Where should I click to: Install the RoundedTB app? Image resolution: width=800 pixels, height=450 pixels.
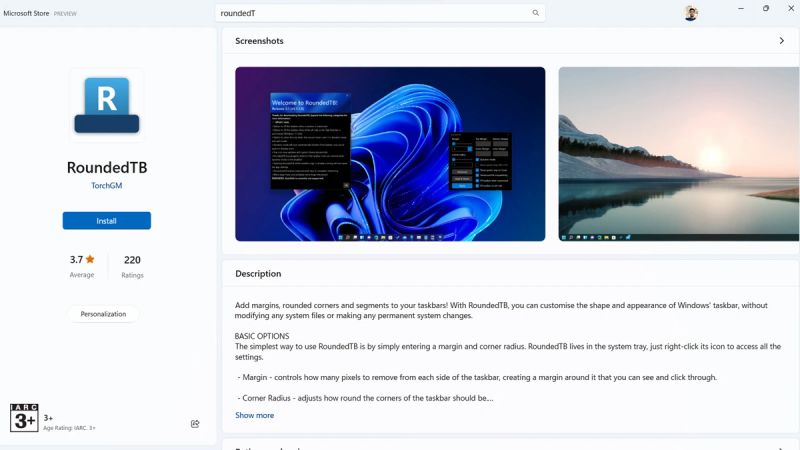click(x=107, y=221)
